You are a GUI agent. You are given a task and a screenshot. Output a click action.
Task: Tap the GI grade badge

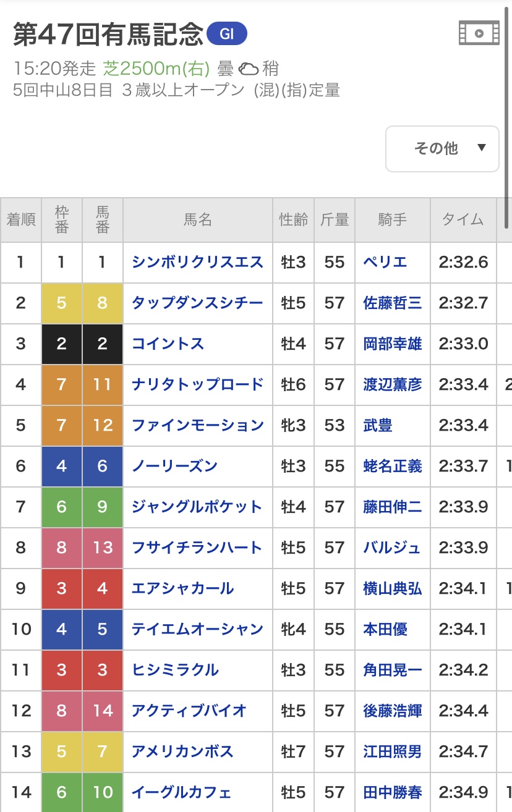[227, 35]
